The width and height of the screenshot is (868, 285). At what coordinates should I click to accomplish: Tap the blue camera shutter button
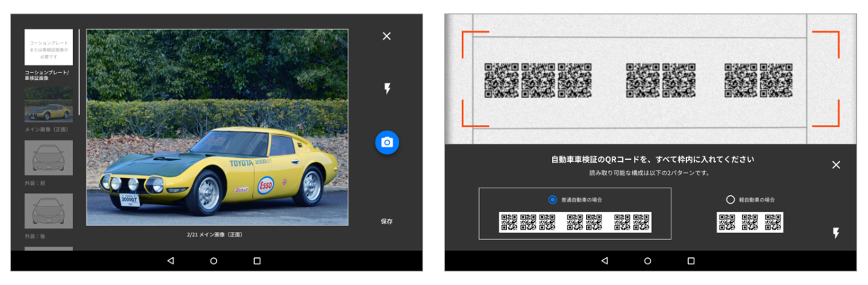pos(387,142)
